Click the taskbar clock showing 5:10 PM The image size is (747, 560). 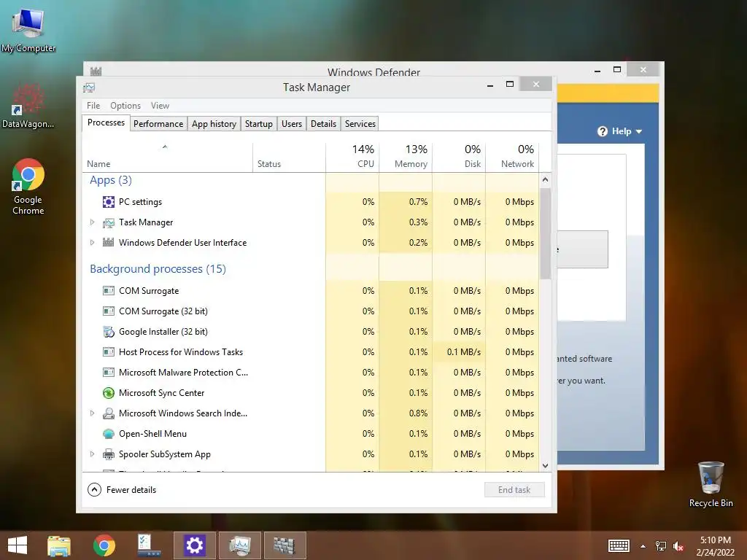pyautogui.click(x=716, y=545)
